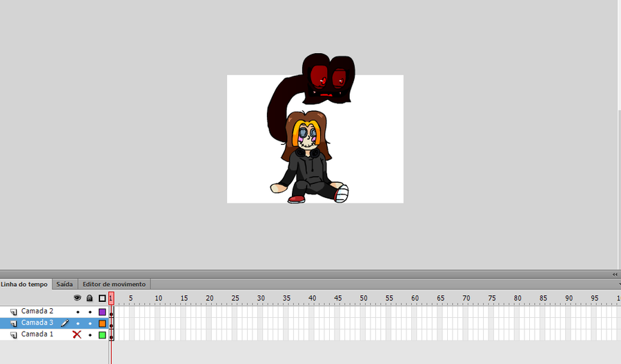Screen dimensions: 621x364
Task: Click the pencil icon on Camada 3
Action: [65, 323]
